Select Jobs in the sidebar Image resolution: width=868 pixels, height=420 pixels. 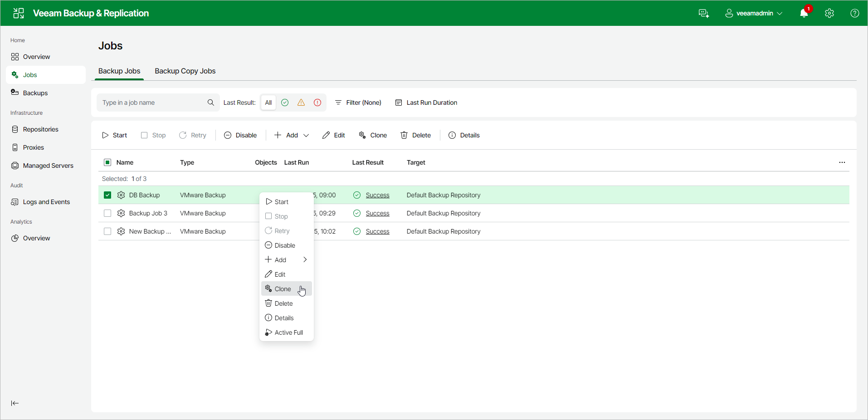(x=46, y=75)
